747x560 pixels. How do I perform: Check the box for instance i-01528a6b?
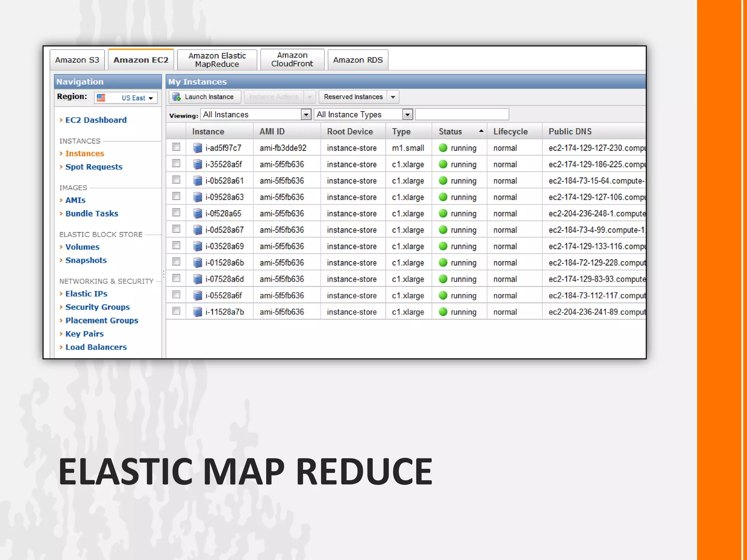[176, 262]
